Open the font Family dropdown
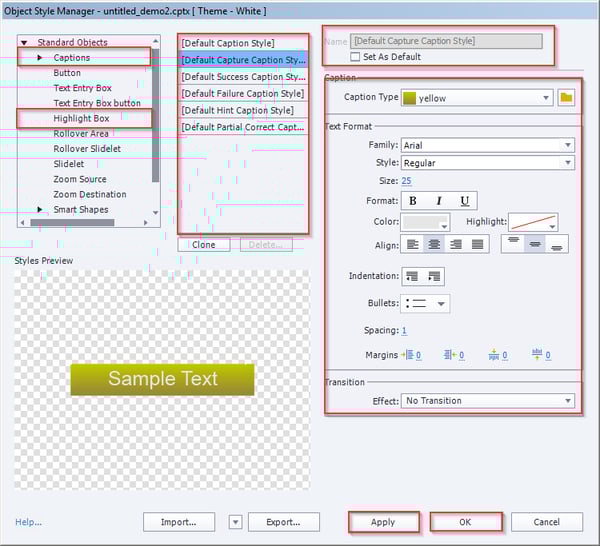 tap(488, 145)
